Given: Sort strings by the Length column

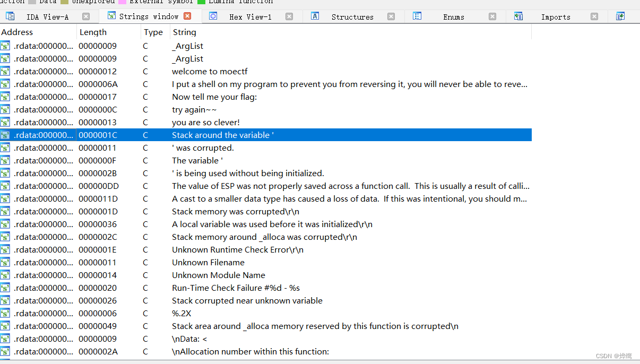Looking at the screenshot, I should [93, 32].
